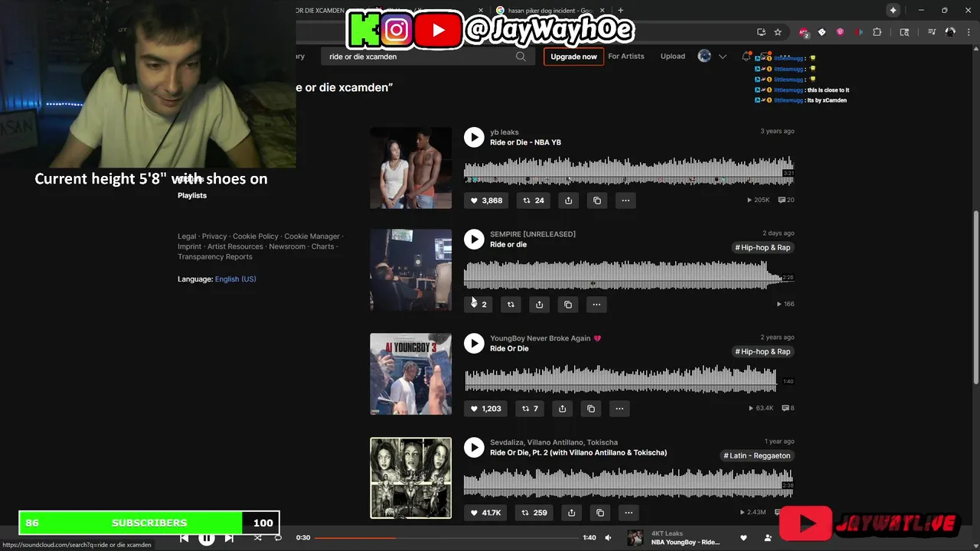Share Sevdaliza's Ride Or Die, Pt. 2
980x551 pixels.
(571, 513)
